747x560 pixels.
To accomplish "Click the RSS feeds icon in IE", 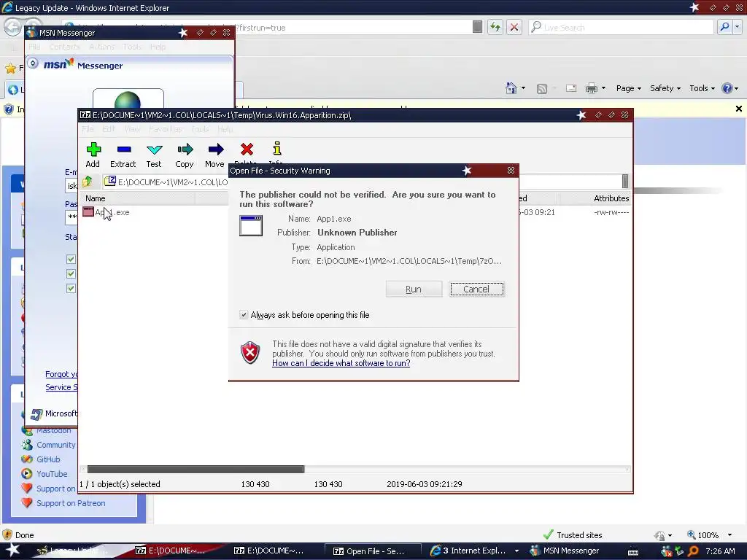I will pyautogui.click(x=542, y=88).
